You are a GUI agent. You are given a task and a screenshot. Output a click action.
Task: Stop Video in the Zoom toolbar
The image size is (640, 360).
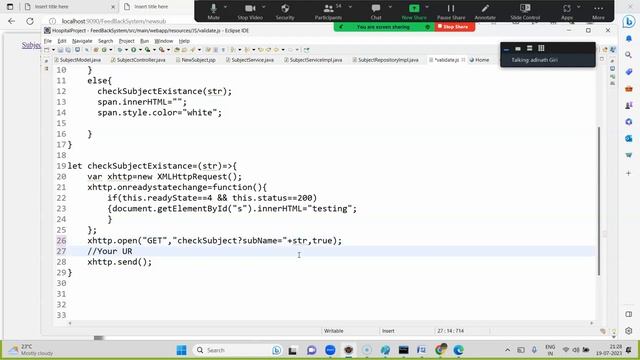(x=250, y=11)
